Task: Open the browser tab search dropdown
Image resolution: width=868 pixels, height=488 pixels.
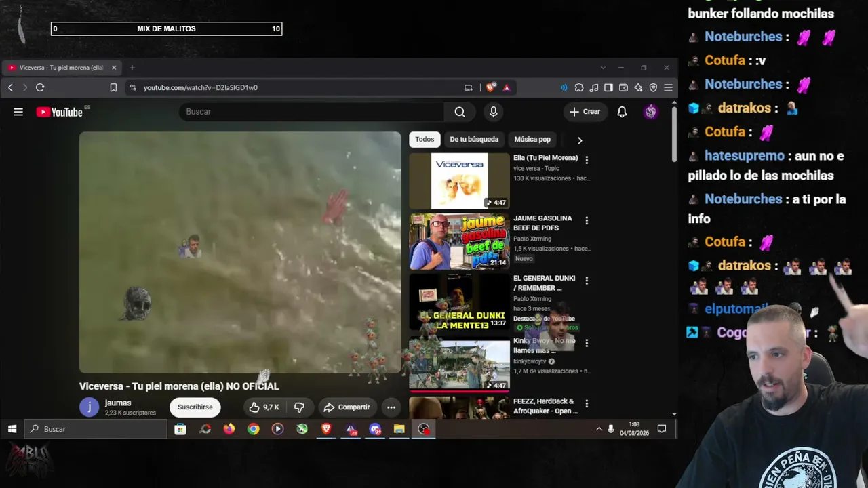Action: click(x=603, y=68)
